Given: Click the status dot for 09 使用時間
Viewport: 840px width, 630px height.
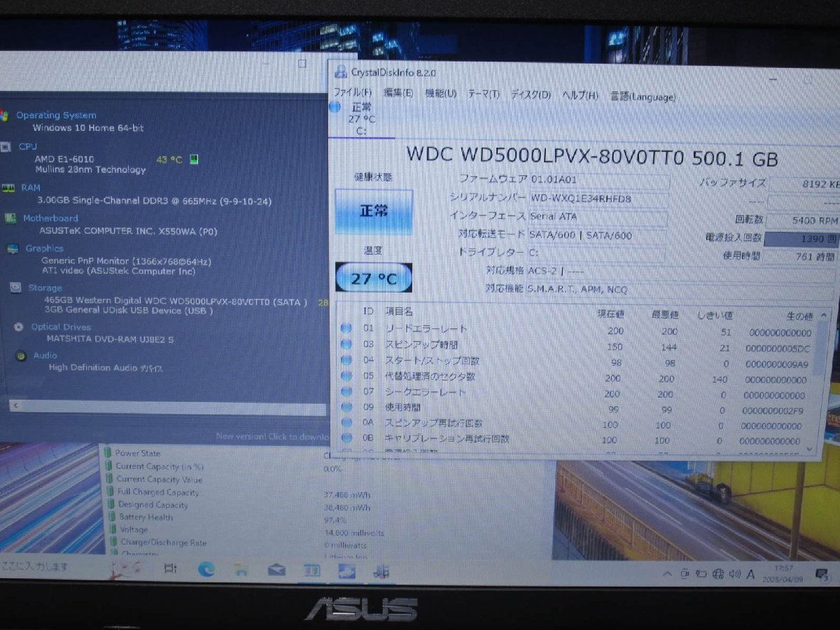Looking at the screenshot, I should point(346,407).
